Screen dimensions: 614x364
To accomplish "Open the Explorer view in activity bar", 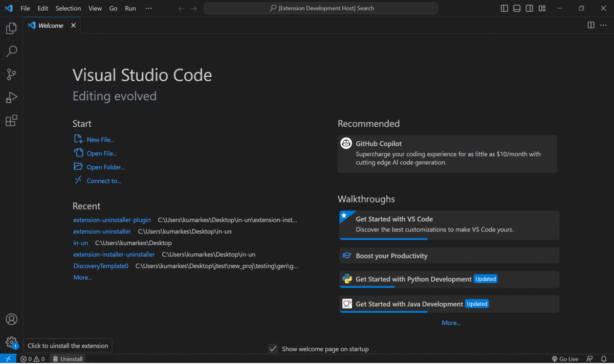I will pos(11,29).
